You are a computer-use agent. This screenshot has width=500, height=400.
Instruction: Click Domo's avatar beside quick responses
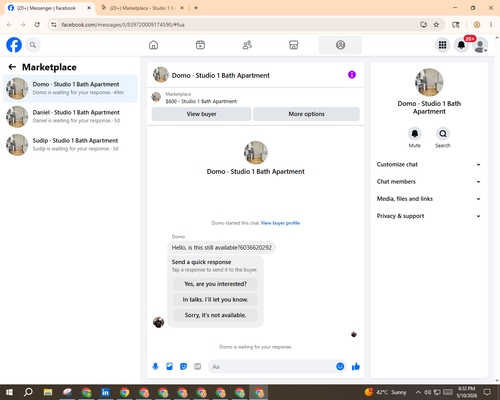pos(159,322)
